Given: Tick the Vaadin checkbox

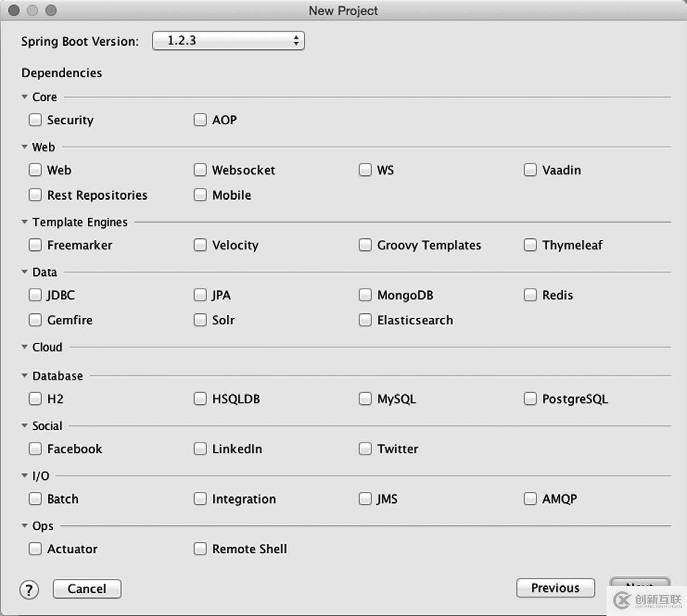Looking at the screenshot, I should (x=530, y=170).
